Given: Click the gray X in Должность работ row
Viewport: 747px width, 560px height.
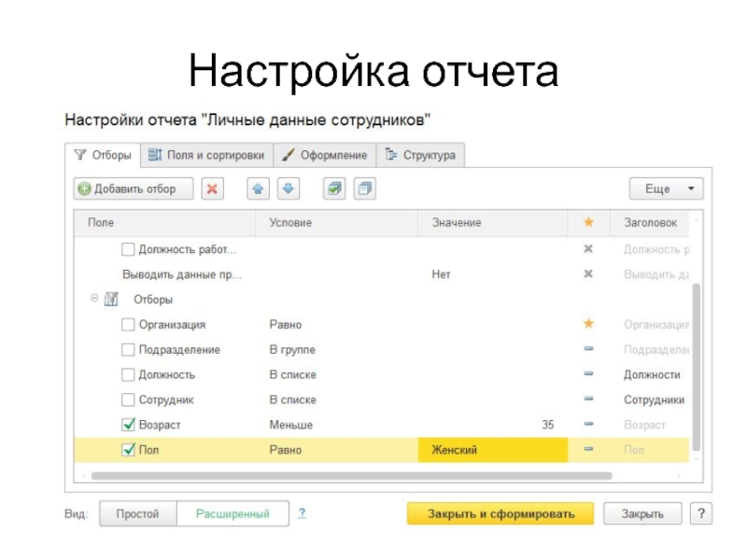Looking at the screenshot, I should click(x=588, y=249).
